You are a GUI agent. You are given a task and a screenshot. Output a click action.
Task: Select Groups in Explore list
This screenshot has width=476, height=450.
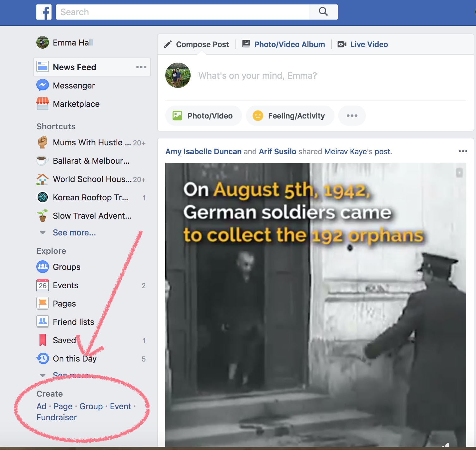66,267
